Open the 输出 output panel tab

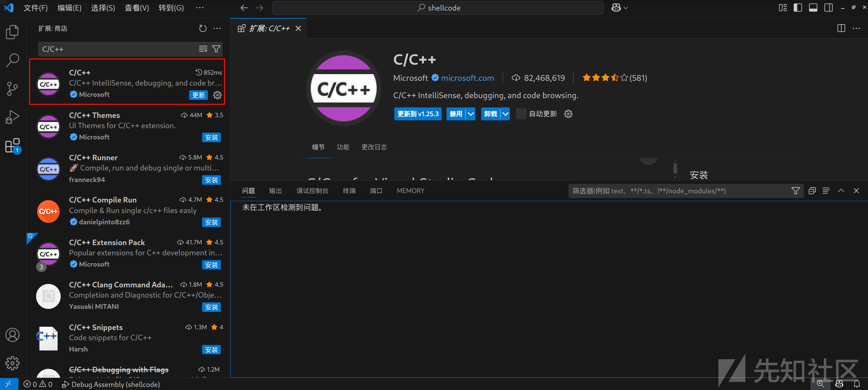click(x=276, y=191)
